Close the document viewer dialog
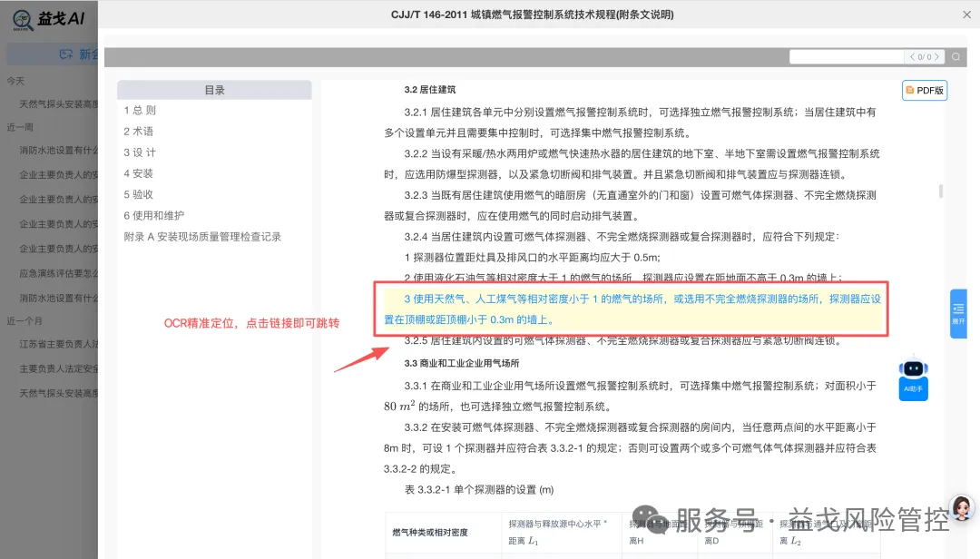This screenshot has width=980, height=559. 966,15
